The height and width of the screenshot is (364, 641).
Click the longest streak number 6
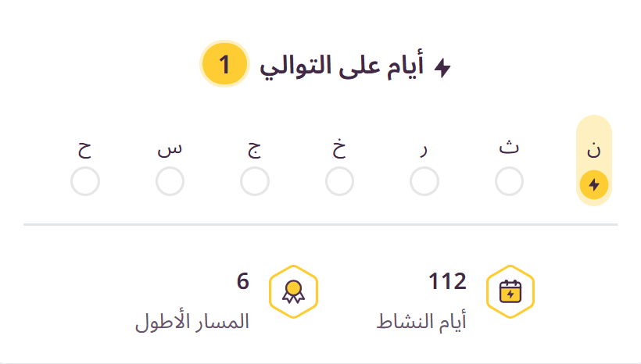pos(243,281)
